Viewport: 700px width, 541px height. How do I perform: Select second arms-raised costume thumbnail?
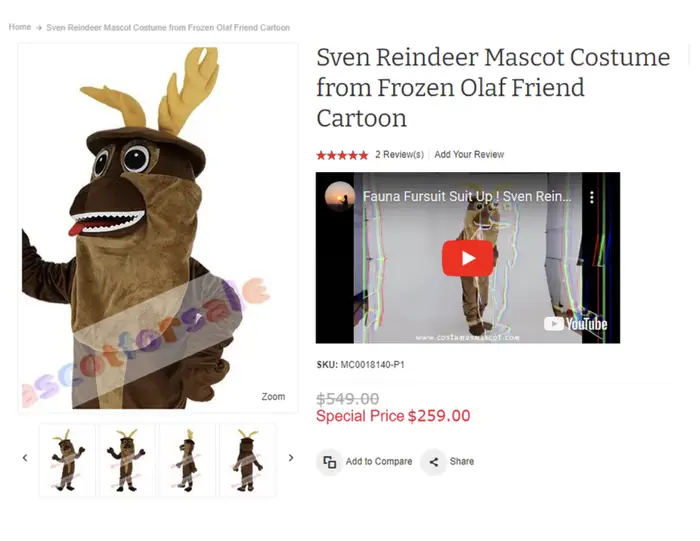click(127, 460)
